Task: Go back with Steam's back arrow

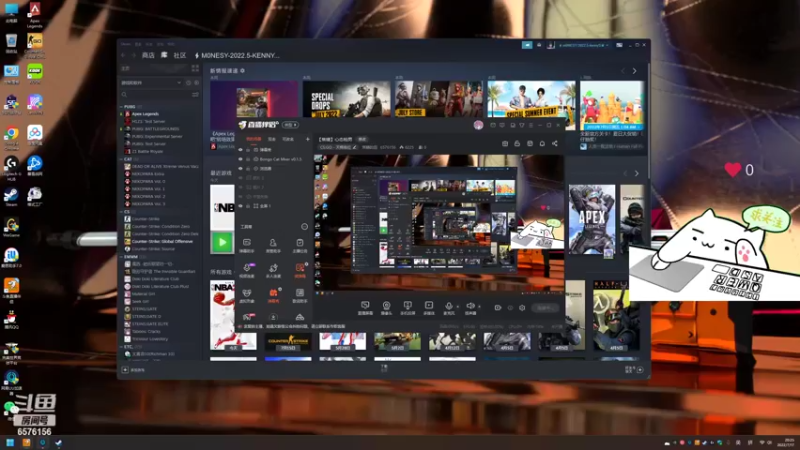Action: pos(123,55)
